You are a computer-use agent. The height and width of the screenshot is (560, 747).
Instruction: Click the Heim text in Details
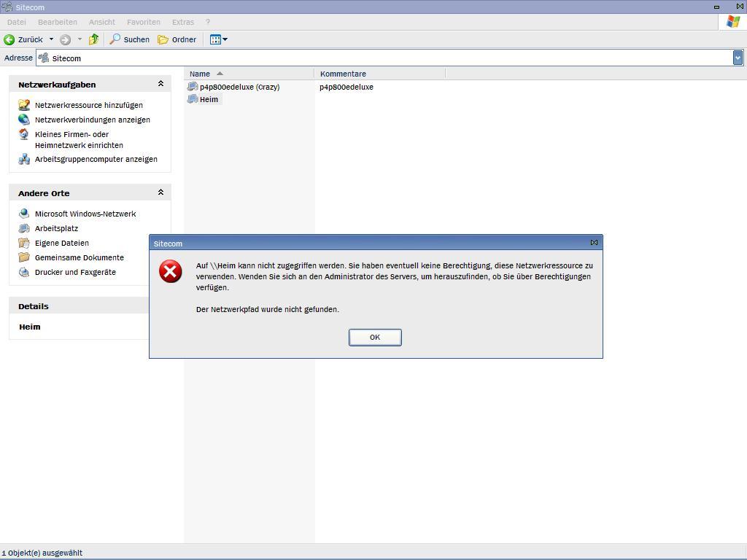(x=29, y=327)
